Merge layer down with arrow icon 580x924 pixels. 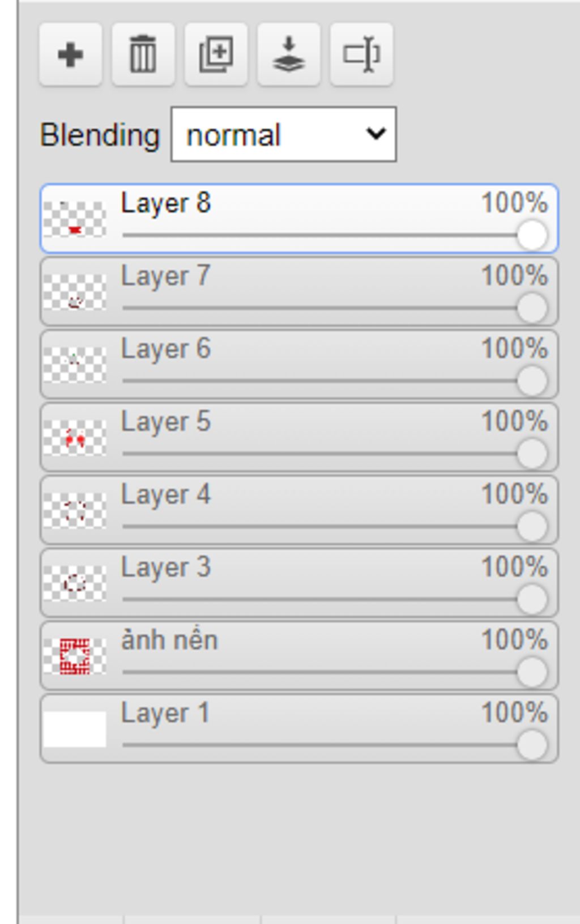[x=289, y=55]
